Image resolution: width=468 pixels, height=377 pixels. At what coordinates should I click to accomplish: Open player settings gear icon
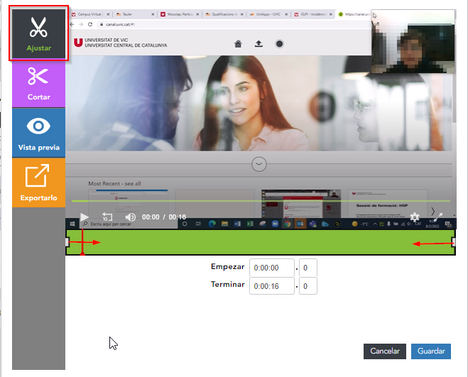click(x=414, y=217)
